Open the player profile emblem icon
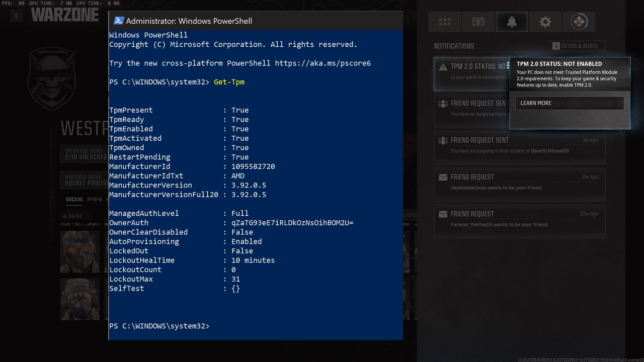 (x=579, y=22)
